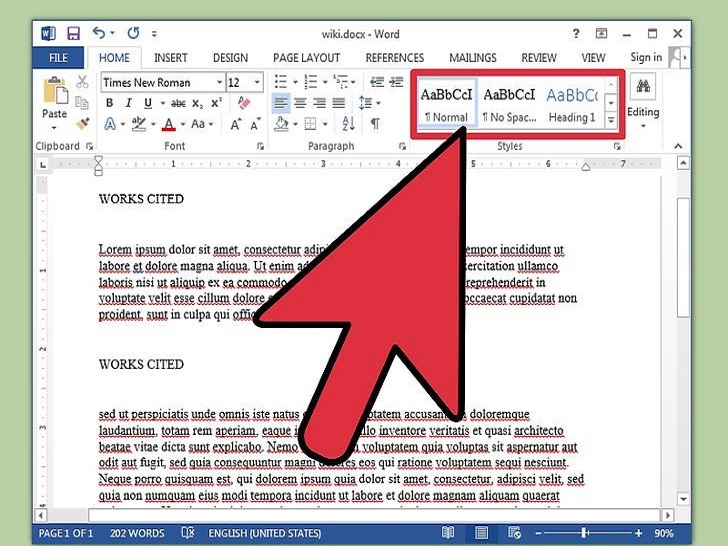The width and height of the screenshot is (728, 546).
Task: Click the Editing binoculars icon
Action: [x=643, y=86]
